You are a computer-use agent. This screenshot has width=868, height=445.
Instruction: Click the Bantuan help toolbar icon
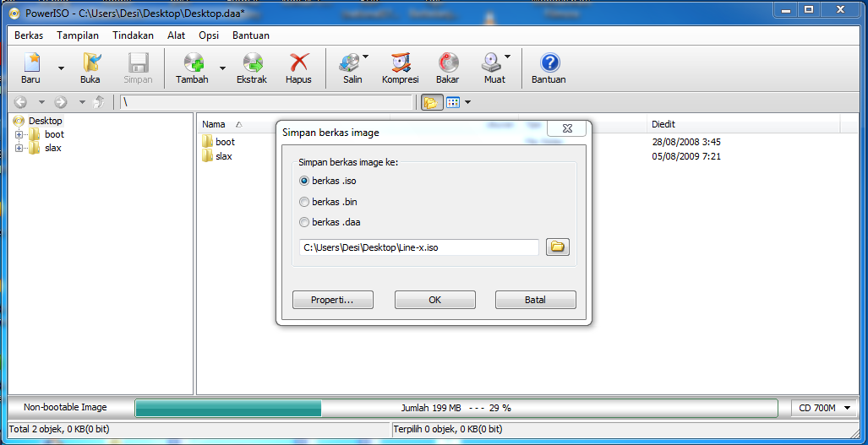tap(549, 63)
